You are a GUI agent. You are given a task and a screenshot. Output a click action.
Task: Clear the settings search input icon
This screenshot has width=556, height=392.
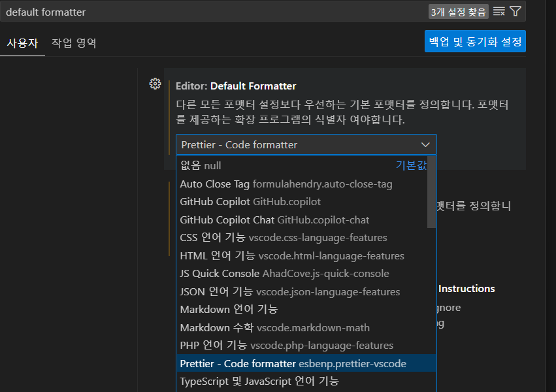[x=499, y=12]
